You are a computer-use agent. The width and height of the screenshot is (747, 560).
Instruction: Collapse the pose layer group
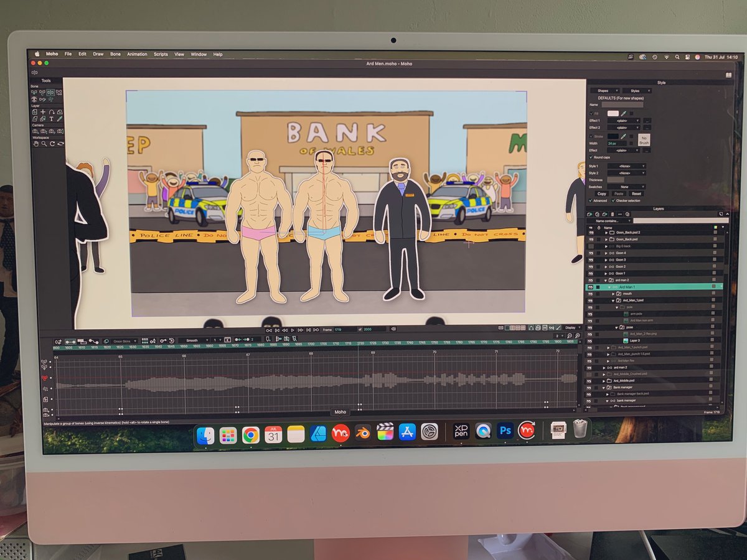[616, 327]
